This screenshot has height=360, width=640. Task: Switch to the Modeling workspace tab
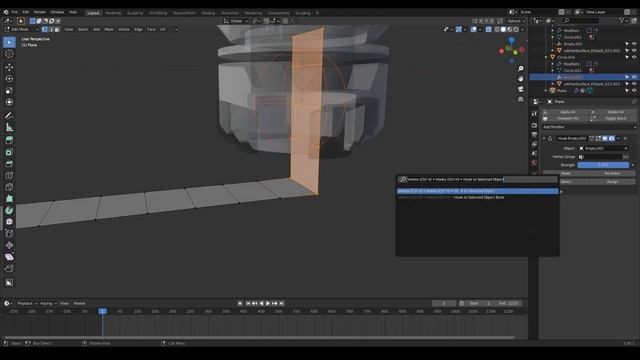(113, 13)
